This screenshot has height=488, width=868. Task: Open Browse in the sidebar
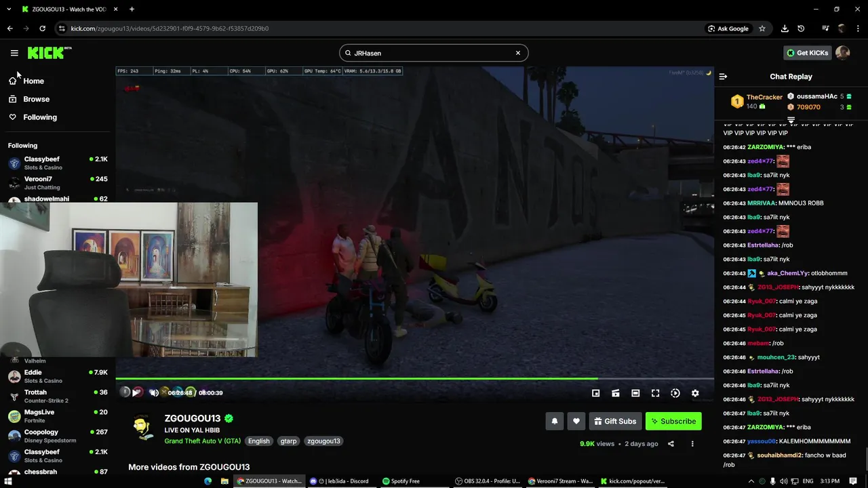pos(29,99)
